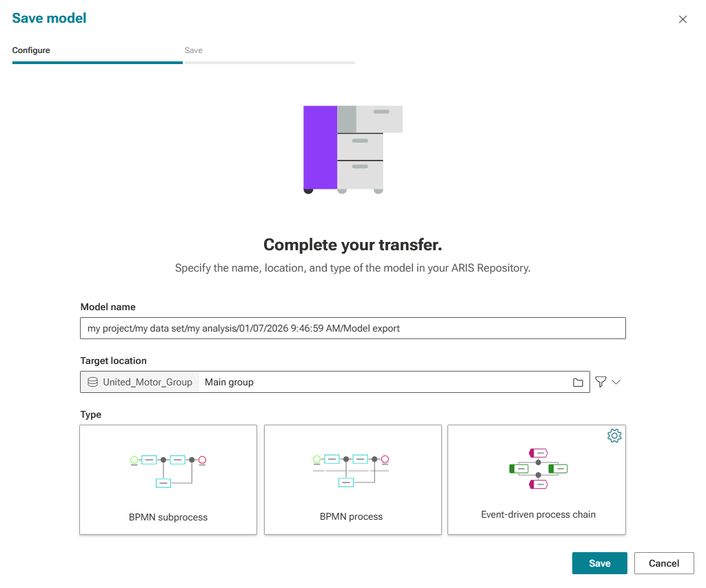Select the BPMN subprocess diagram icon

[168, 472]
